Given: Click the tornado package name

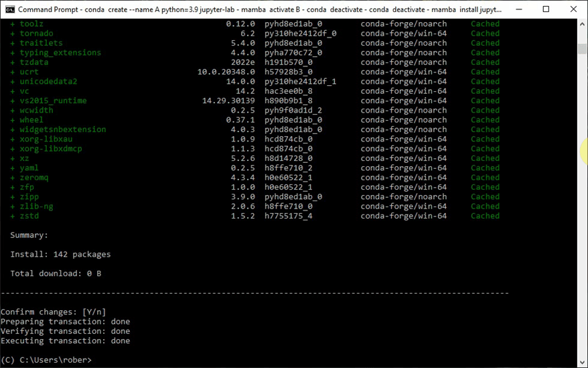Looking at the screenshot, I should coord(36,34).
